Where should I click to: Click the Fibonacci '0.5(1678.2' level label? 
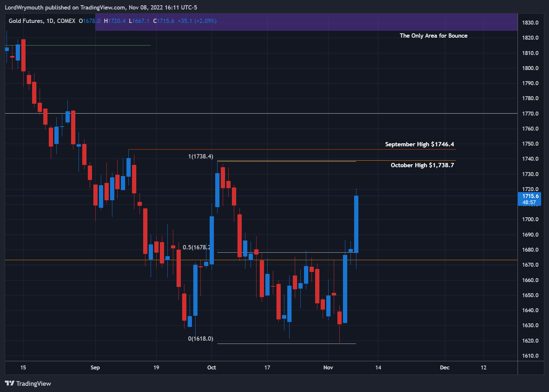[x=197, y=247]
